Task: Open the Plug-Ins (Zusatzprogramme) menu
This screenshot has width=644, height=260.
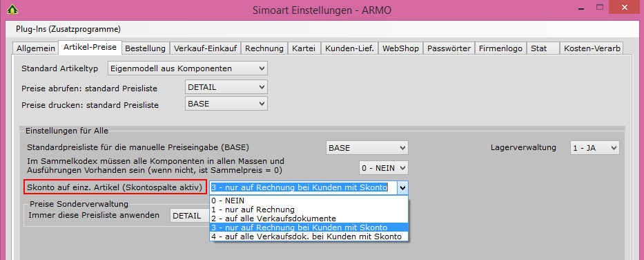Action: 68,29
